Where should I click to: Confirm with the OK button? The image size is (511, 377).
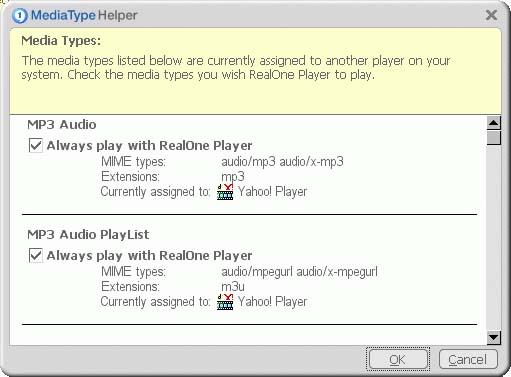398,359
